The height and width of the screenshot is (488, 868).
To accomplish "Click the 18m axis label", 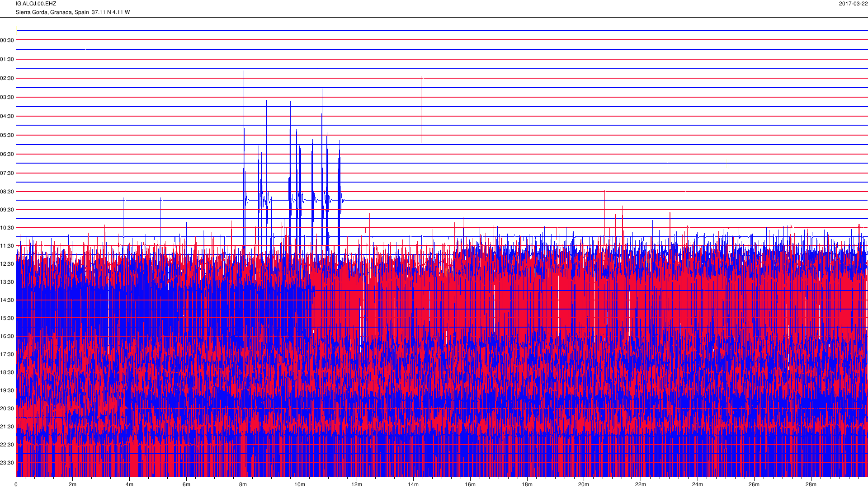I will pos(527,484).
